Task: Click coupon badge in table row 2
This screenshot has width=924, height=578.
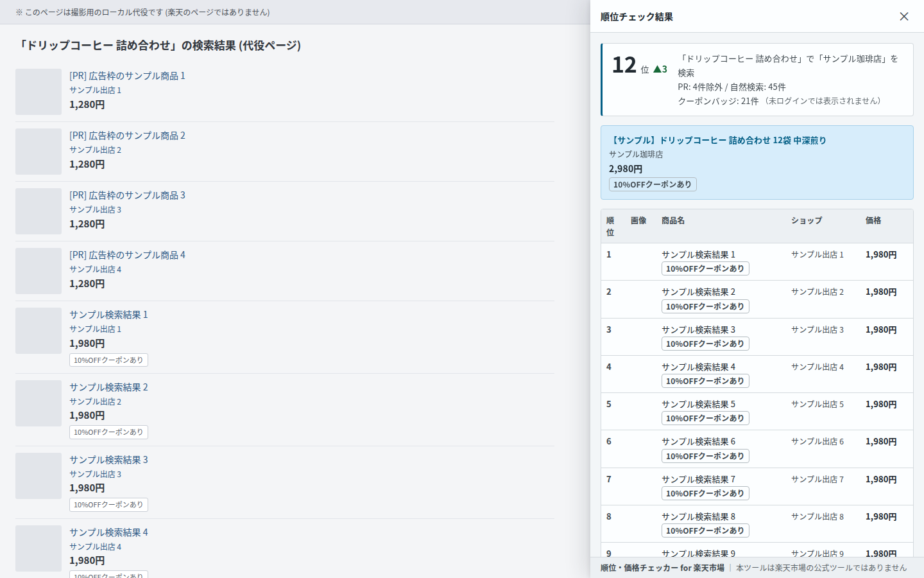Action: [x=705, y=306]
